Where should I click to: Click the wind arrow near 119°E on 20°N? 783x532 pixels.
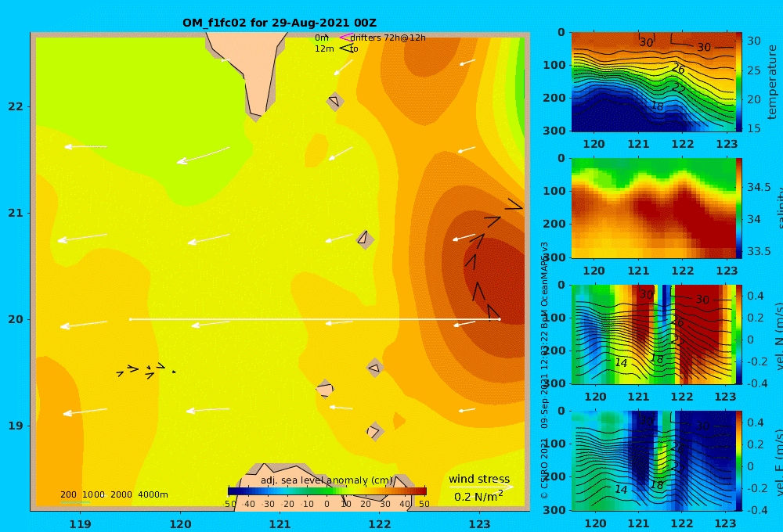[84, 325]
